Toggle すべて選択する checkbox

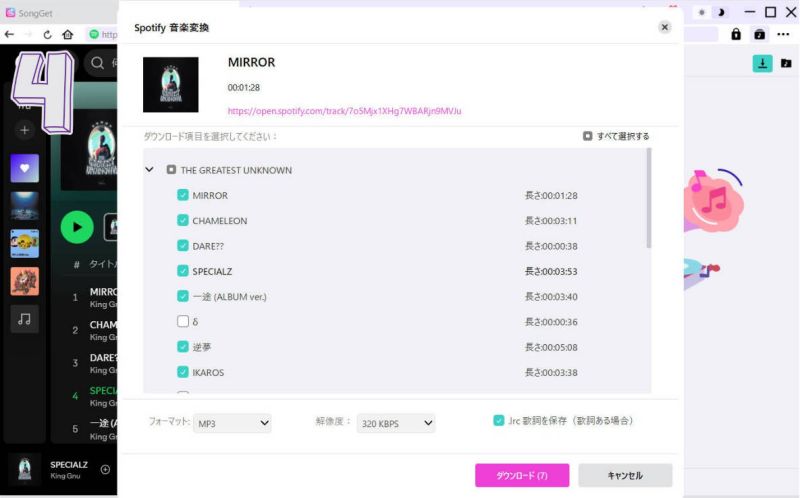pyautogui.click(x=588, y=136)
